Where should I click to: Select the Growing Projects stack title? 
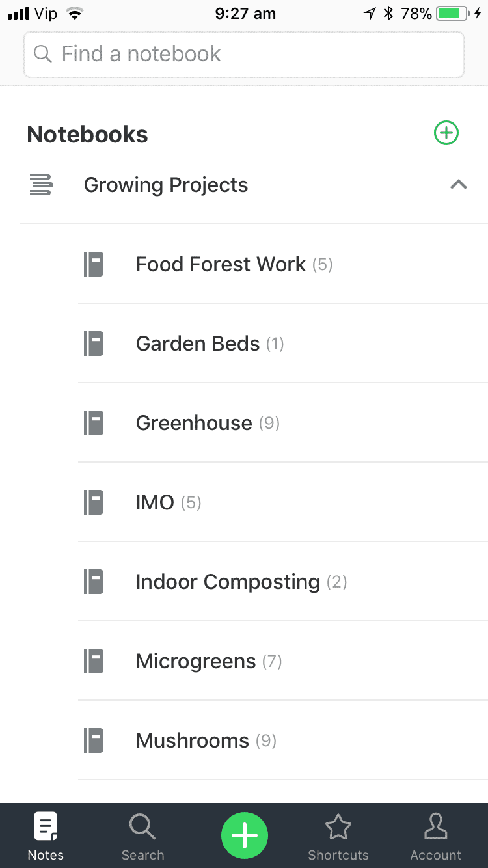(x=166, y=185)
